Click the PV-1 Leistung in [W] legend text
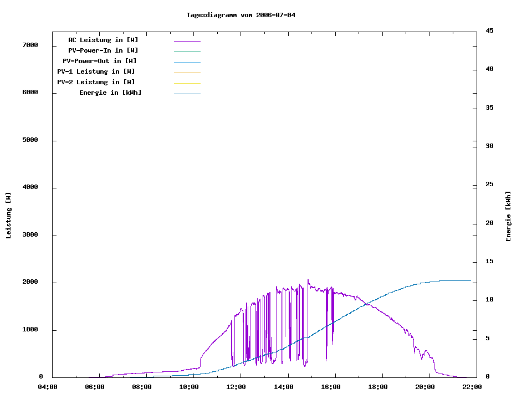Image resolution: width=532 pixels, height=399 pixels. click(96, 71)
